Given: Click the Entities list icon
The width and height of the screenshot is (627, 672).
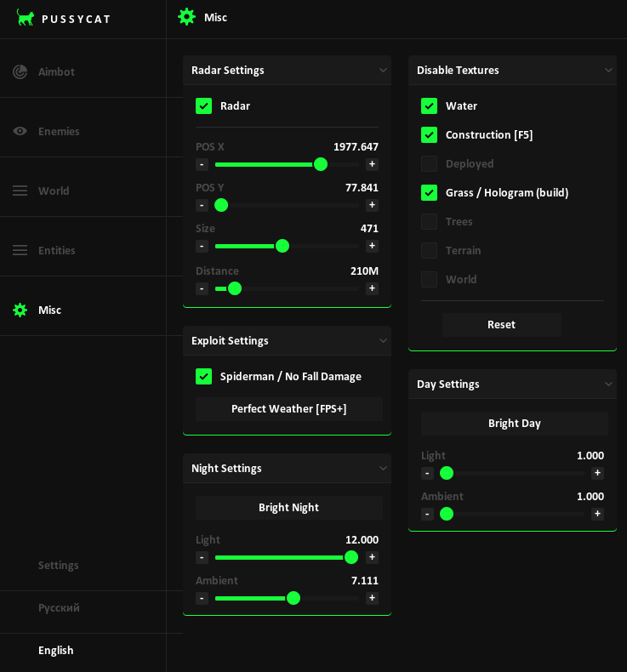Looking at the screenshot, I should pos(20,250).
